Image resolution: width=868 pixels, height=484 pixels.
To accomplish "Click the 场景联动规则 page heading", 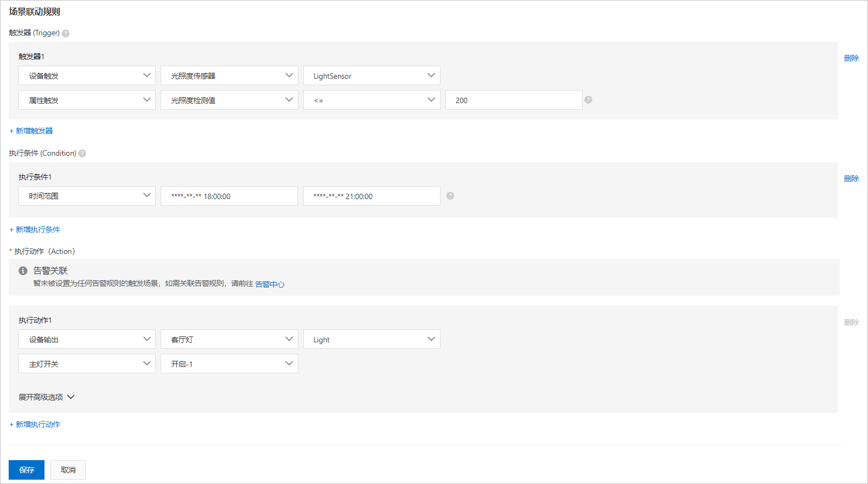I will (34, 11).
